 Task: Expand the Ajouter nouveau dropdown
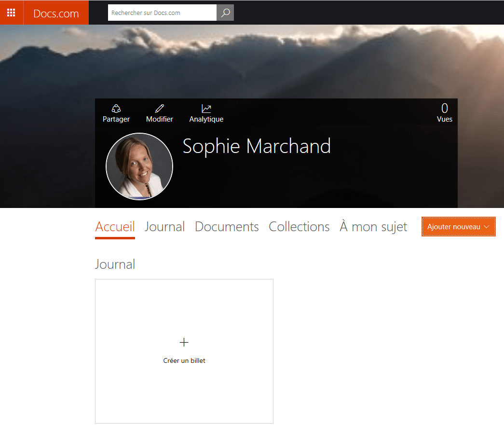(x=458, y=227)
